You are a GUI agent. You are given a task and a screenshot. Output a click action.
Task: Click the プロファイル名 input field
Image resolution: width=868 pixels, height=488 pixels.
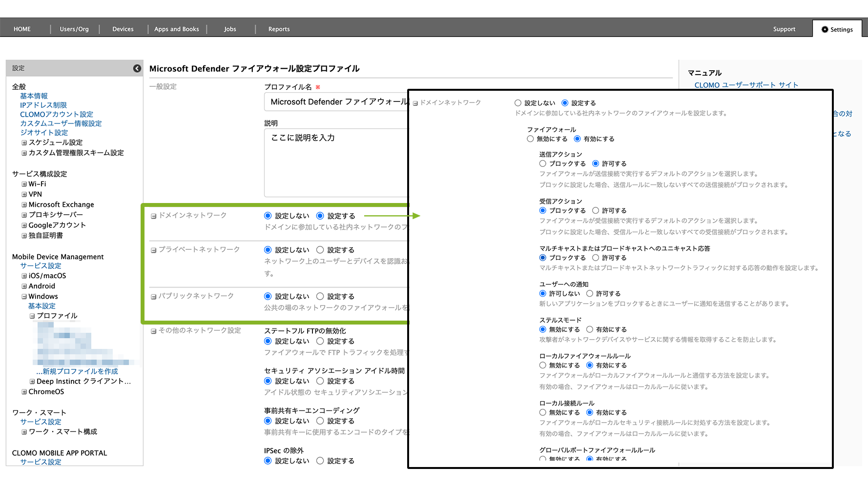point(337,102)
